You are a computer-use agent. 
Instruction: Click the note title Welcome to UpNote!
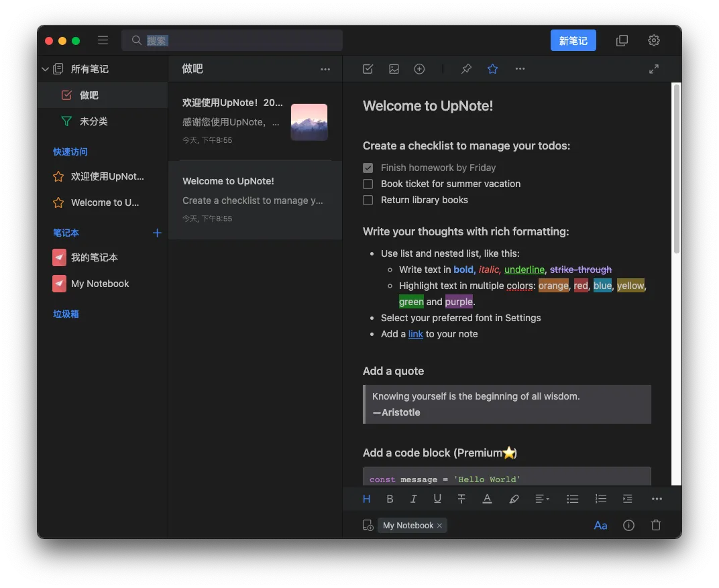[x=428, y=106]
